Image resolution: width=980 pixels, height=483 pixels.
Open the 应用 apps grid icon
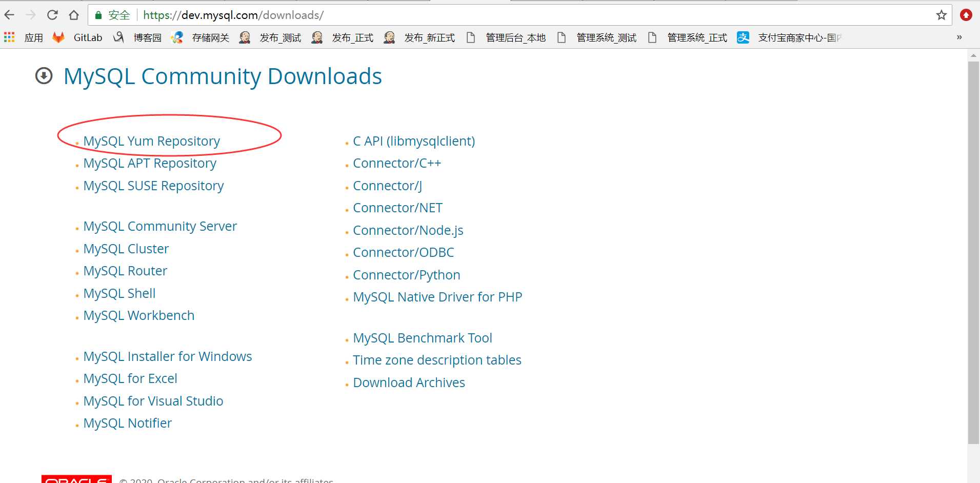9,37
